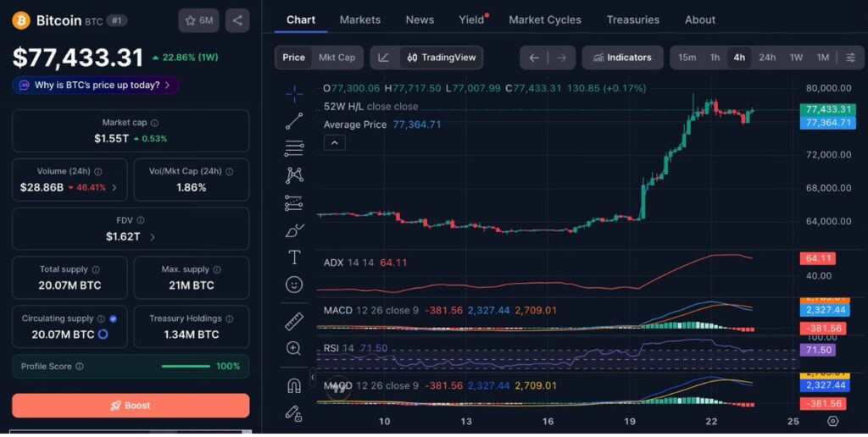
Task: Open the Chart tab
Action: click(301, 20)
